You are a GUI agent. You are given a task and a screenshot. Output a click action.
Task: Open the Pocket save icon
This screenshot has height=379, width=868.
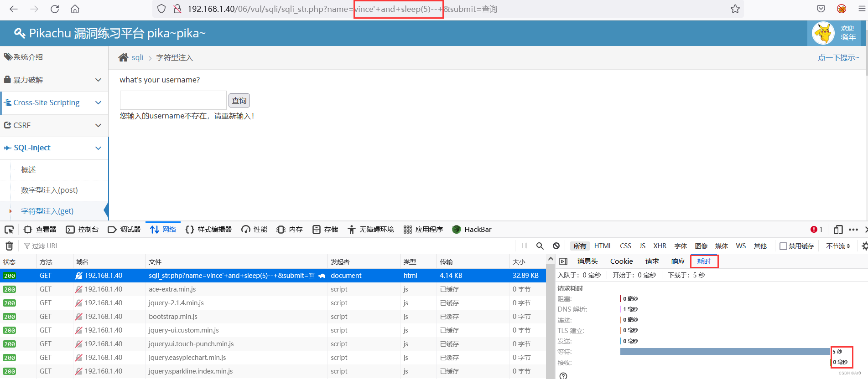[x=821, y=9]
